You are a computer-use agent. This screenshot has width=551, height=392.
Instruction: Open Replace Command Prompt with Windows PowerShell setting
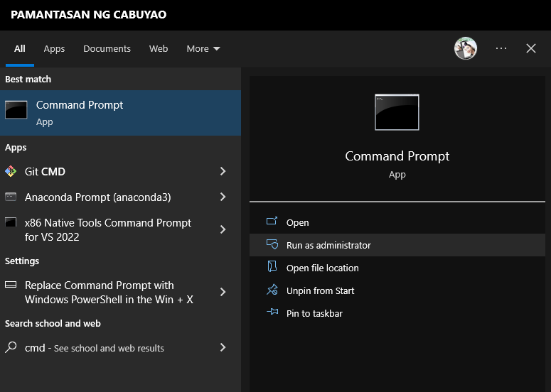[120, 292]
